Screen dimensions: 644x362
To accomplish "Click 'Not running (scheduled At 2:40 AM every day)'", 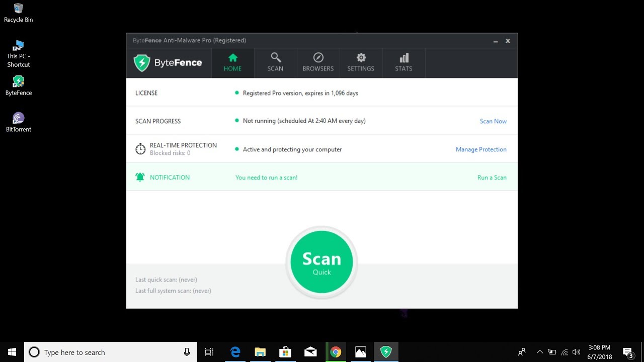I will coord(304,121).
